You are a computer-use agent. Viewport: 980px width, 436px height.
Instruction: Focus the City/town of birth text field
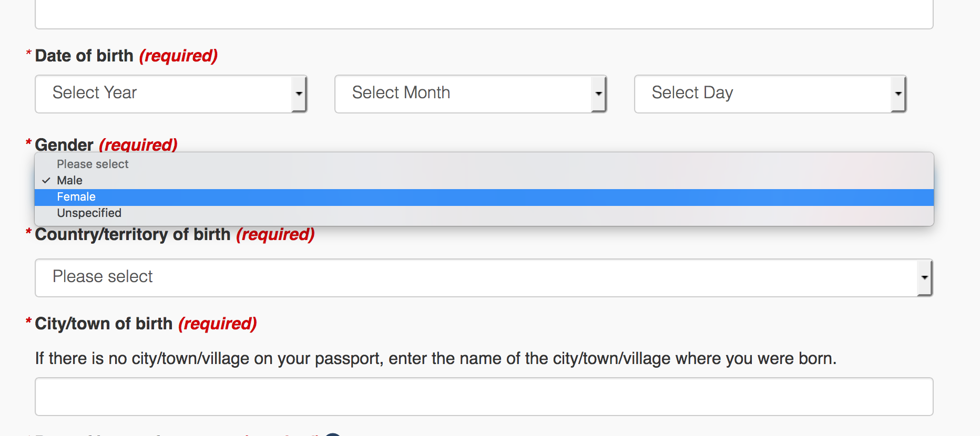(484, 397)
